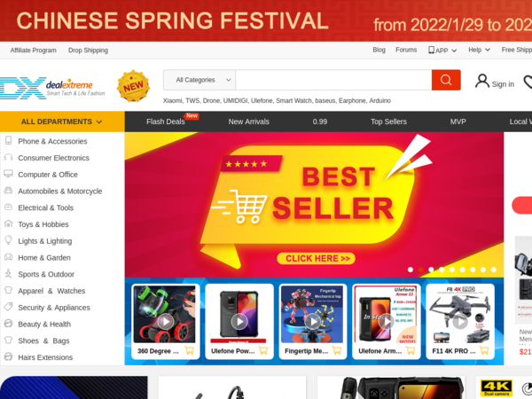The width and height of the screenshot is (532, 399).
Task: Open the DX dealextreme logo home
Action: [x=52, y=88]
